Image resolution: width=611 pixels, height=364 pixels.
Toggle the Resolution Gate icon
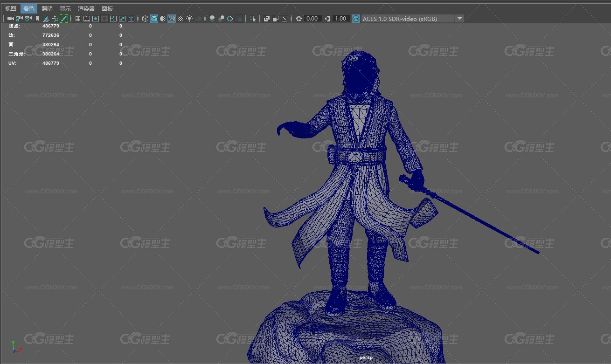coord(96,19)
